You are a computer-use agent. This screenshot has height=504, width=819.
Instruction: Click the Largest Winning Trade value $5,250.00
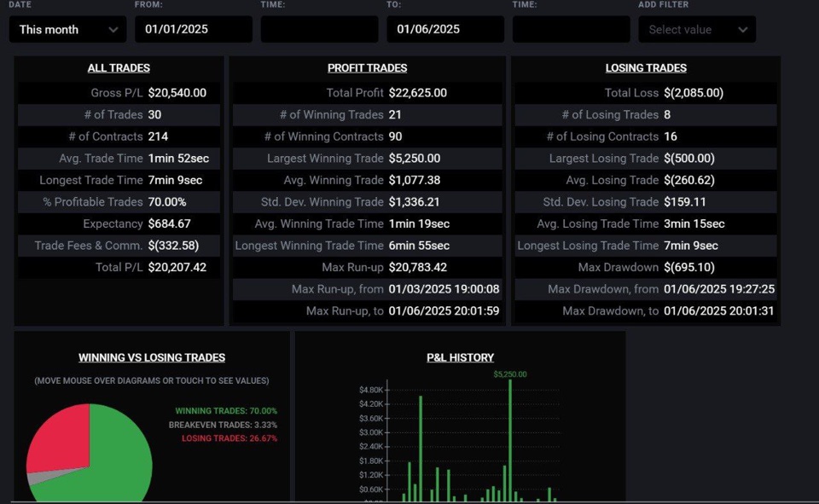(415, 159)
